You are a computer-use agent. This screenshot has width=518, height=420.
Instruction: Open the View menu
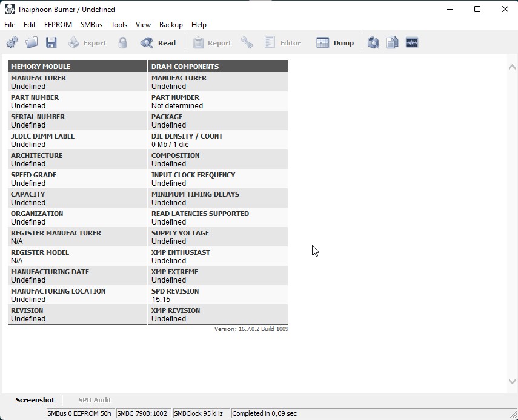tap(143, 25)
